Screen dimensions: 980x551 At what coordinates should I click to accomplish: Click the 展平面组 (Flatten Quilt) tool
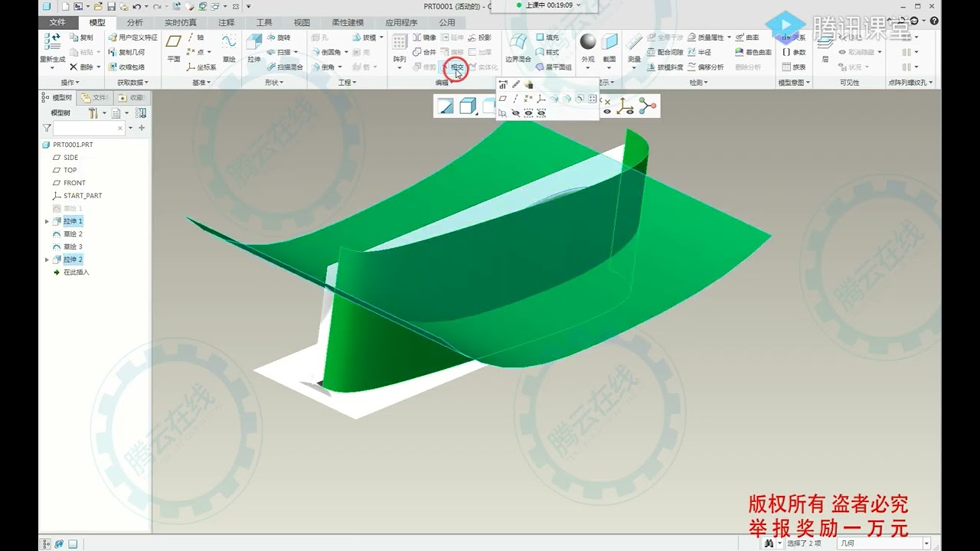554,67
